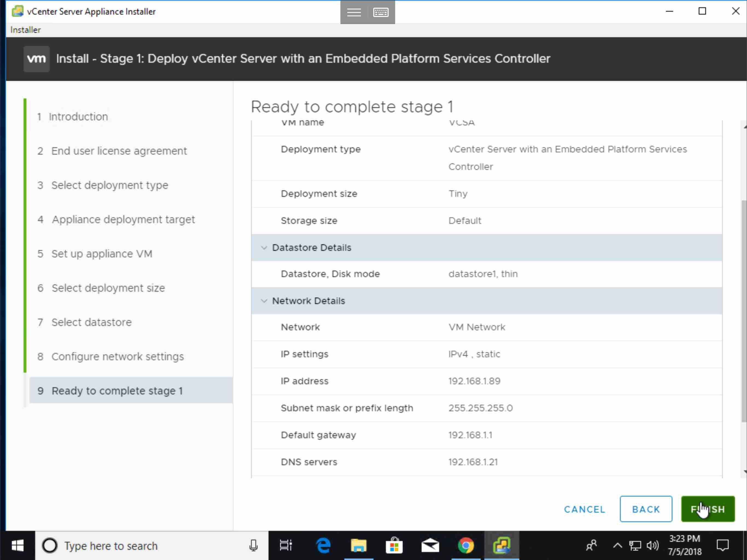The image size is (747, 560).
Task: Collapse the Network Details section
Action: coord(264,301)
